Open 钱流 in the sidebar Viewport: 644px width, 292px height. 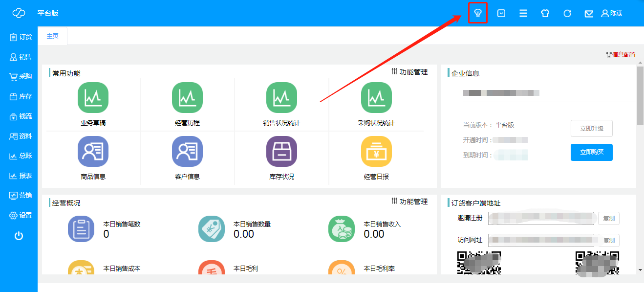(x=21, y=116)
